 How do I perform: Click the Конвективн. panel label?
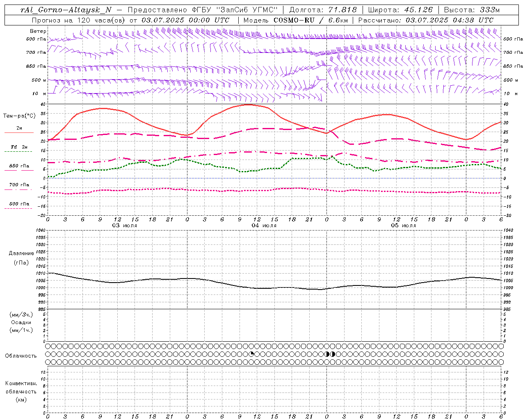pos(21,383)
